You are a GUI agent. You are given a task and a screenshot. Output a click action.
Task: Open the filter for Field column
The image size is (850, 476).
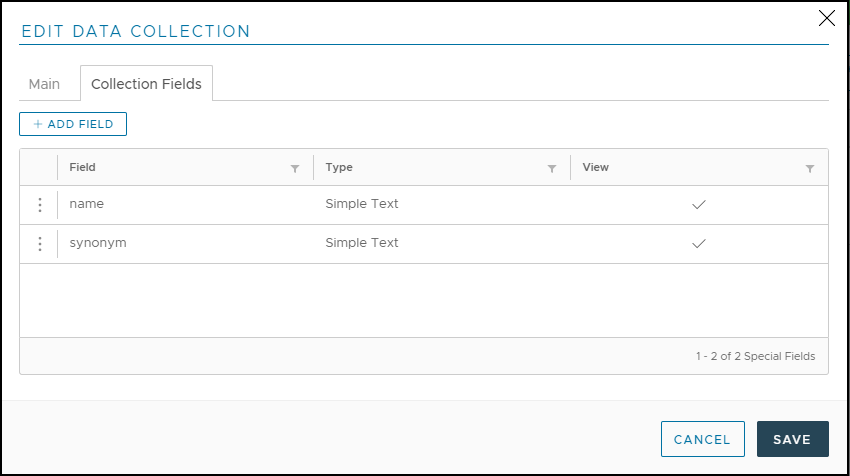(295, 169)
